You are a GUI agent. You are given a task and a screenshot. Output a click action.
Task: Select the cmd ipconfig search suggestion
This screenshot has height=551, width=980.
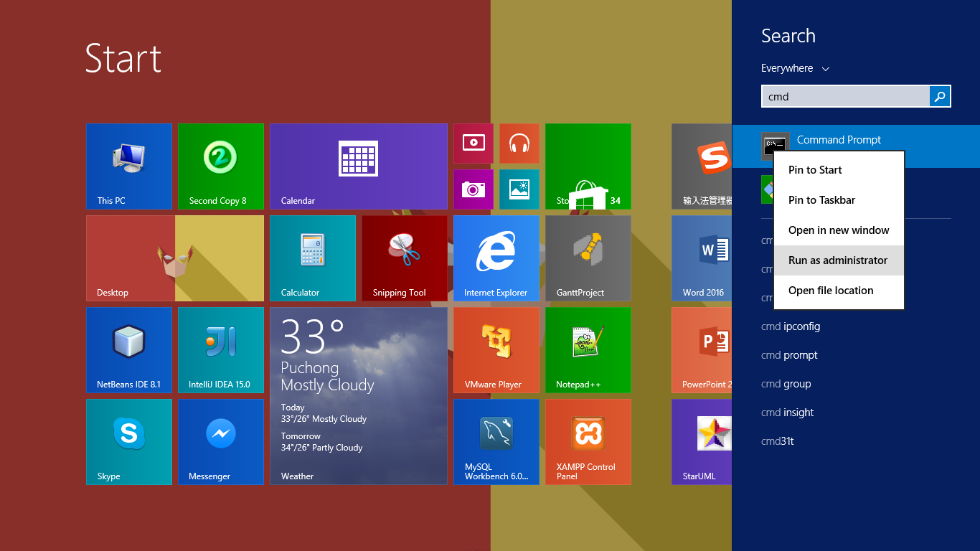pyautogui.click(x=791, y=326)
